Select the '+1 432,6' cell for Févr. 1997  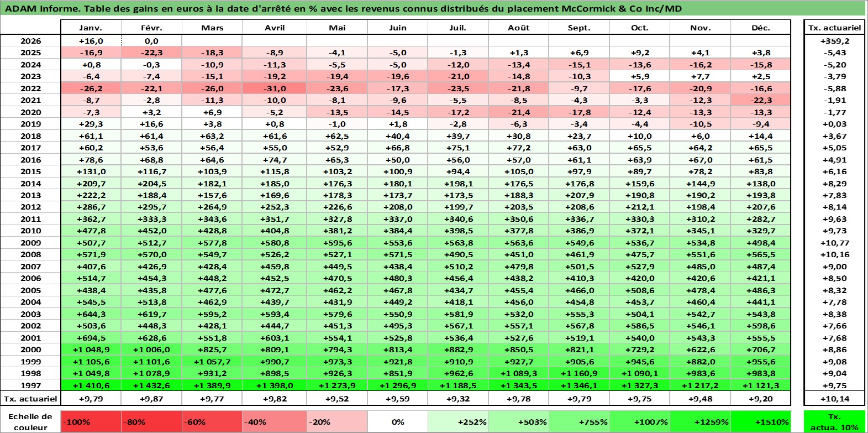151,385
